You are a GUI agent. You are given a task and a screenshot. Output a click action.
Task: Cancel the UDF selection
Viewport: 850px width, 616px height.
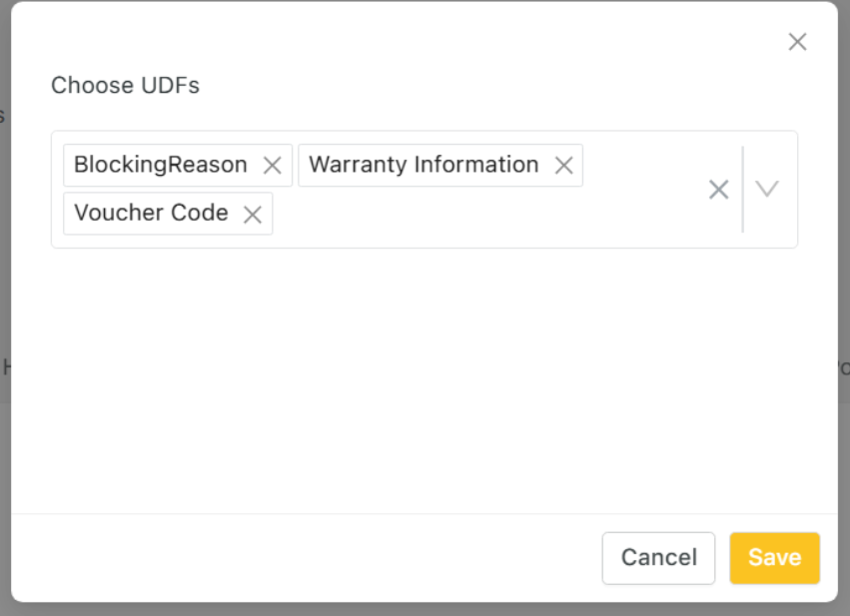coord(658,557)
